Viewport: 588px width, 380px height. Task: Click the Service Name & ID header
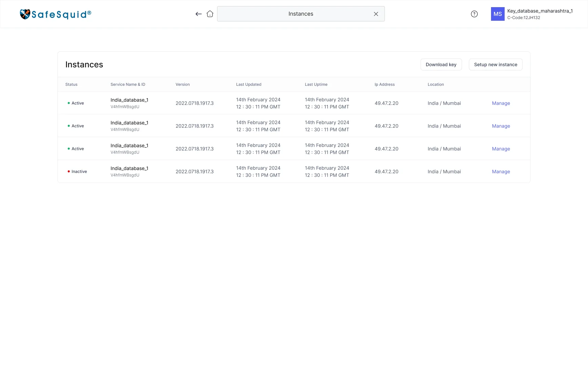point(128,84)
